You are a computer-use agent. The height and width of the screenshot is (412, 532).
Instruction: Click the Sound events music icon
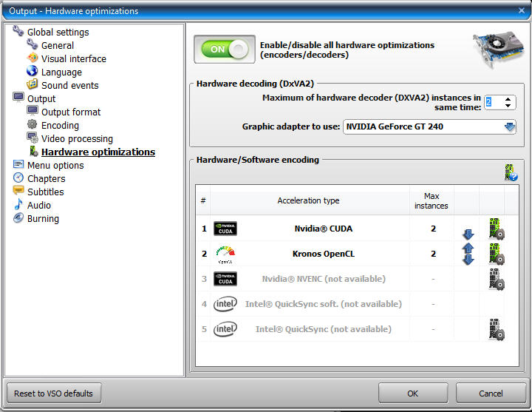(x=33, y=84)
